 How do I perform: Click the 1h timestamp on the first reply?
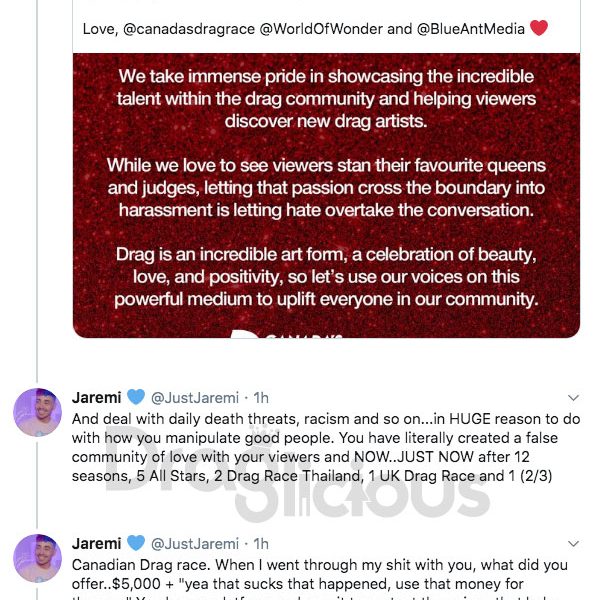pyautogui.click(x=261, y=398)
